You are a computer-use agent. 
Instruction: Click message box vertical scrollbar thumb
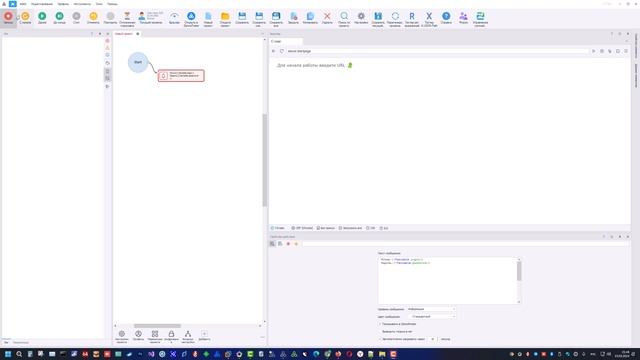(x=519, y=271)
